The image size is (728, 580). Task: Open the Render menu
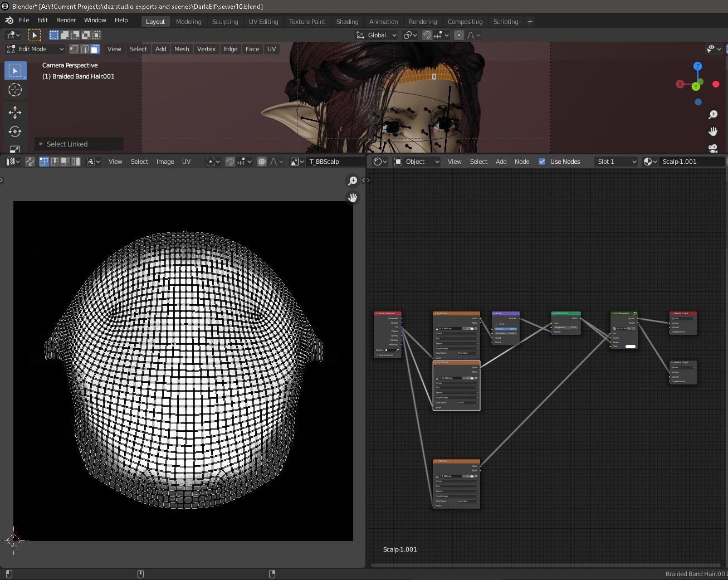coord(66,20)
